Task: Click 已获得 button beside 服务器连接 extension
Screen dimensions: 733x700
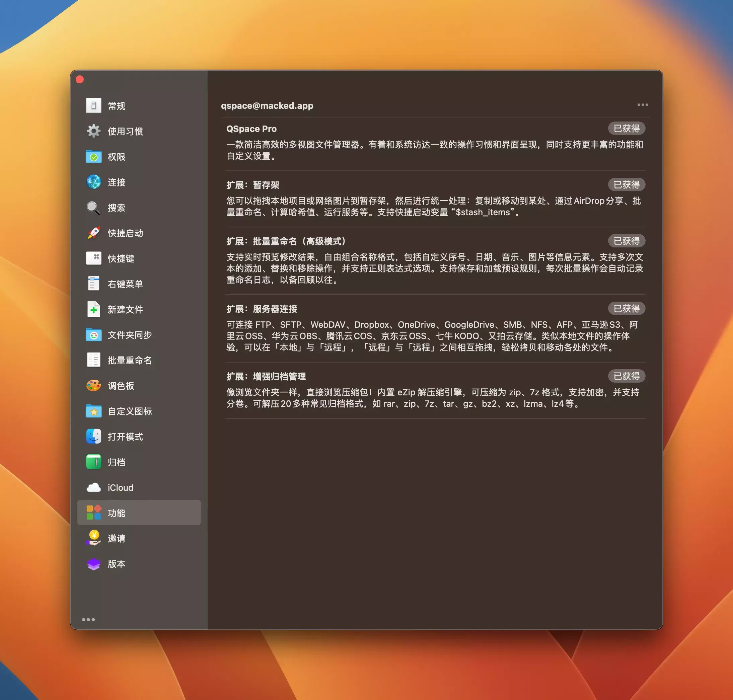Action: tap(626, 309)
